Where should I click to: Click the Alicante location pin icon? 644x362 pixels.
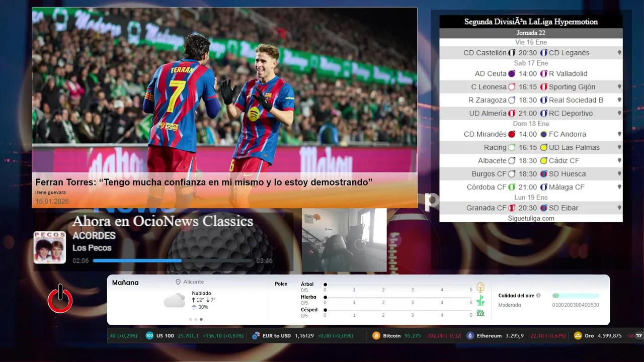pyautogui.click(x=178, y=282)
